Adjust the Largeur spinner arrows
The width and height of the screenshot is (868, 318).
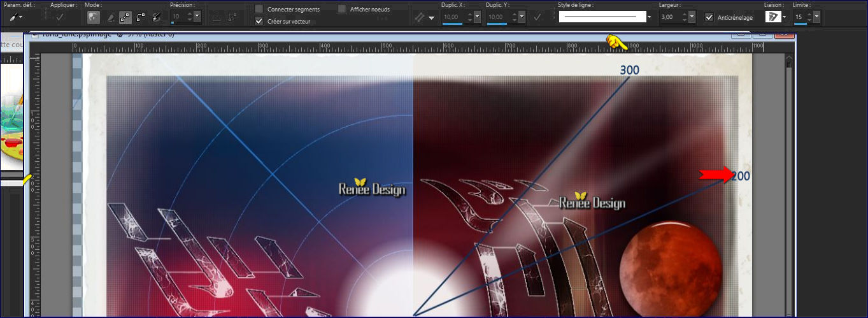[x=685, y=17]
